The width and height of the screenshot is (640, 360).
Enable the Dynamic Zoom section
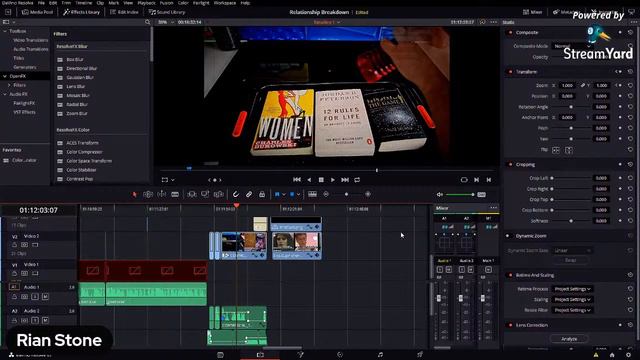508,236
